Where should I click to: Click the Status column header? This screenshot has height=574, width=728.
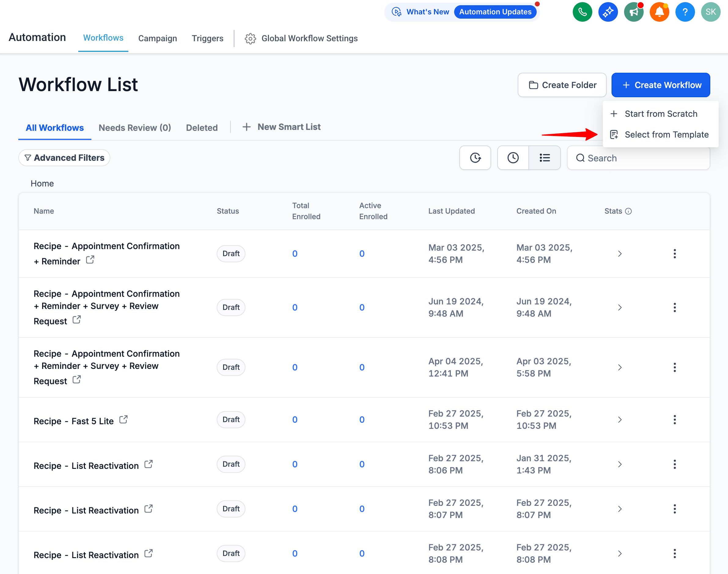coord(228,211)
